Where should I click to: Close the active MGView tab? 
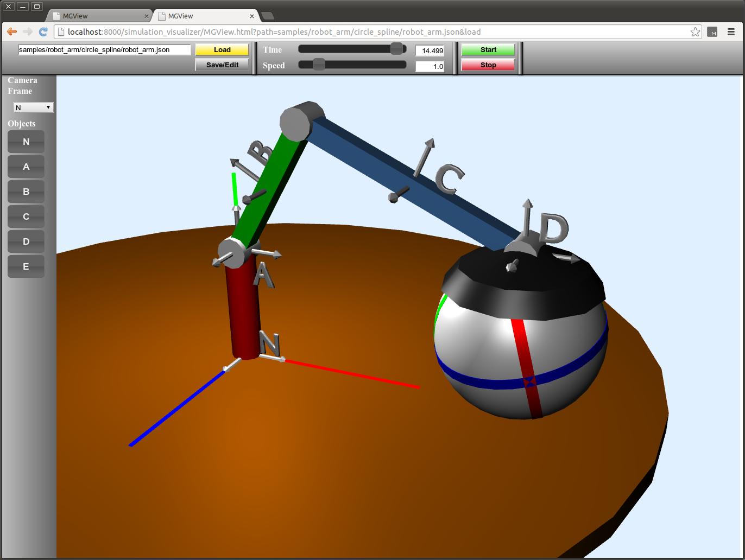(251, 16)
